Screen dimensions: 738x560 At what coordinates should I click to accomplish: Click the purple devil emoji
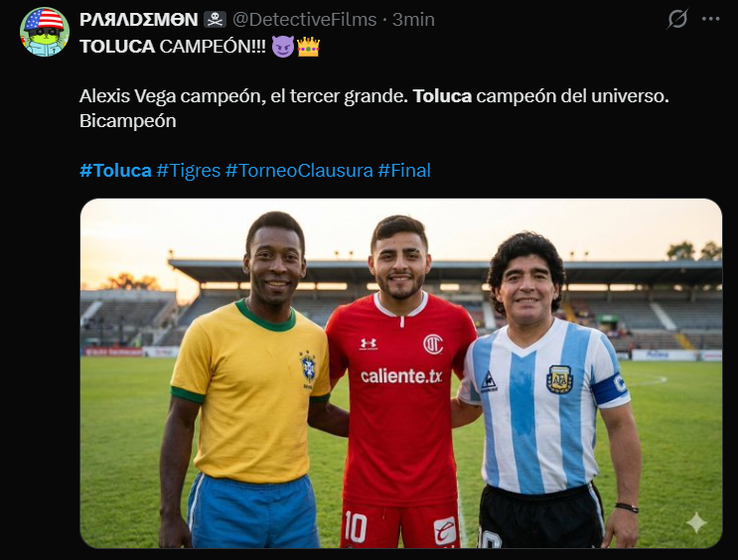(283, 47)
